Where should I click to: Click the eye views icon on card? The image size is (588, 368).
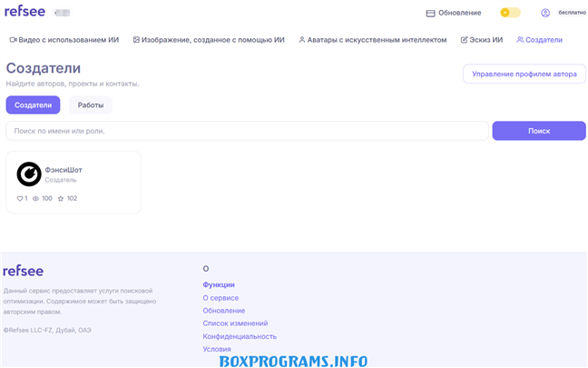point(36,198)
